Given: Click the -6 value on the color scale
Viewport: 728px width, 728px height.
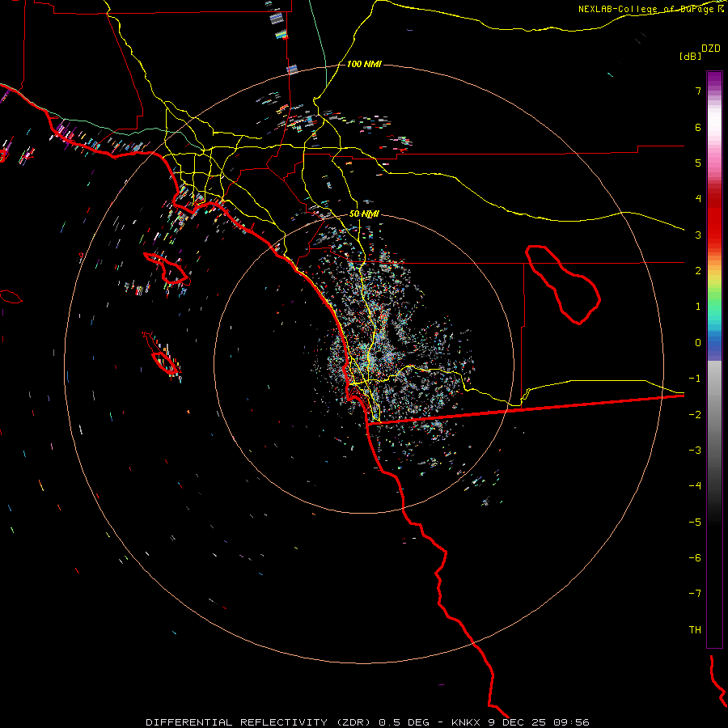Looking at the screenshot, I should (x=695, y=558).
